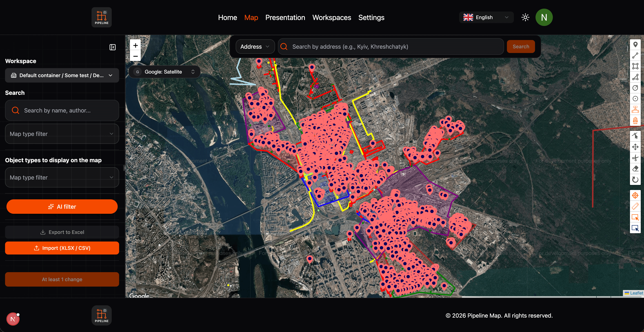Screen dimensions: 644x332
Task: Zoom out on the map
Action: point(135,56)
